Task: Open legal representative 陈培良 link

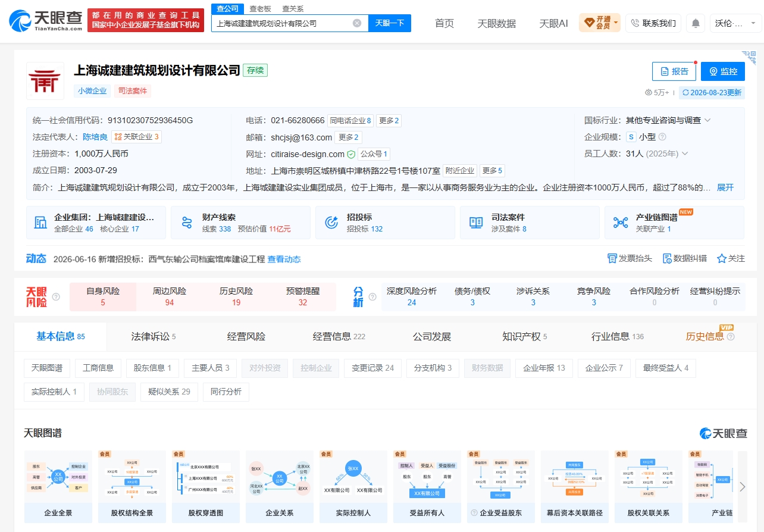Action: [x=95, y=137]
